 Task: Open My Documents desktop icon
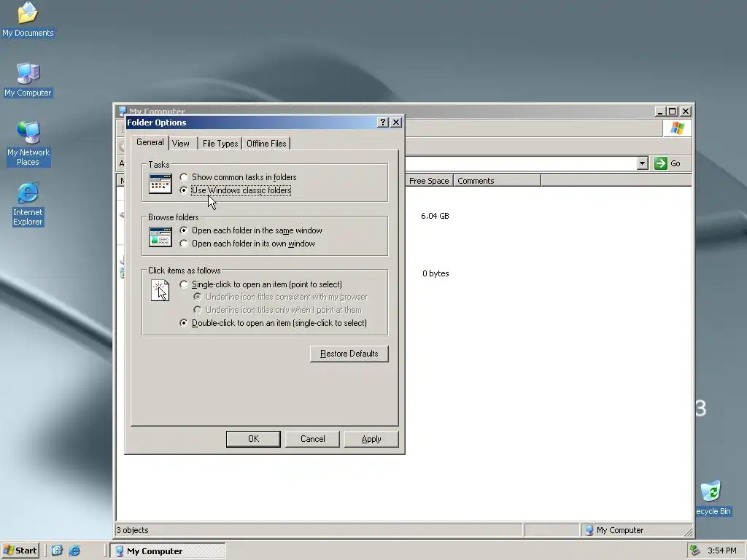[x=28, y=20]
